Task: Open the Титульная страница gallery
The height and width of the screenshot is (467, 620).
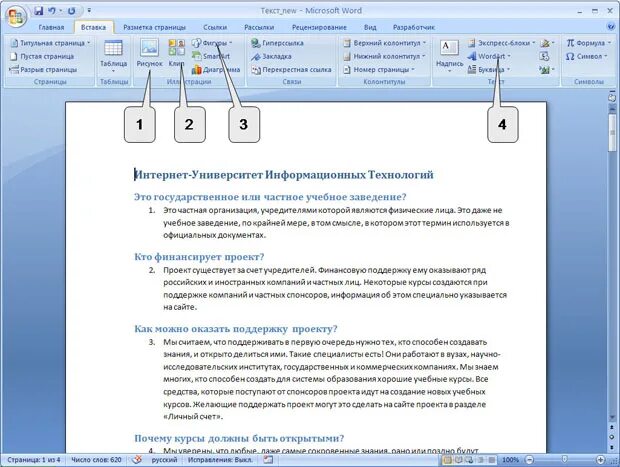Action: pyautogui.click(x=50, y=43)
